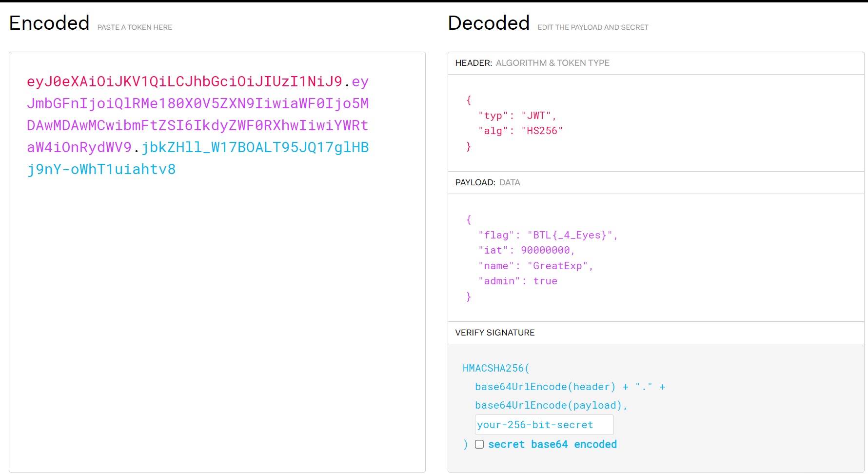
Task: Click the your-256-bit-secret input field
Action: pyautogui.click(x=544, y=425)
